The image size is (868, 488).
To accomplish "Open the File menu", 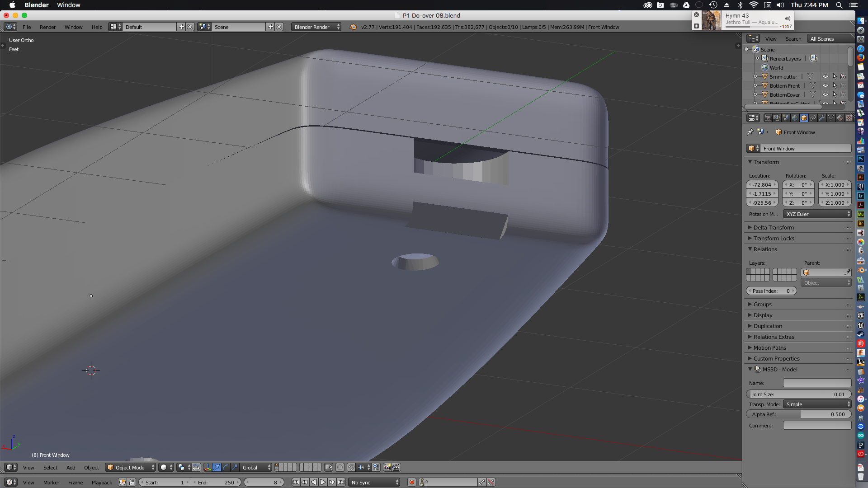I will pos(27,27).
